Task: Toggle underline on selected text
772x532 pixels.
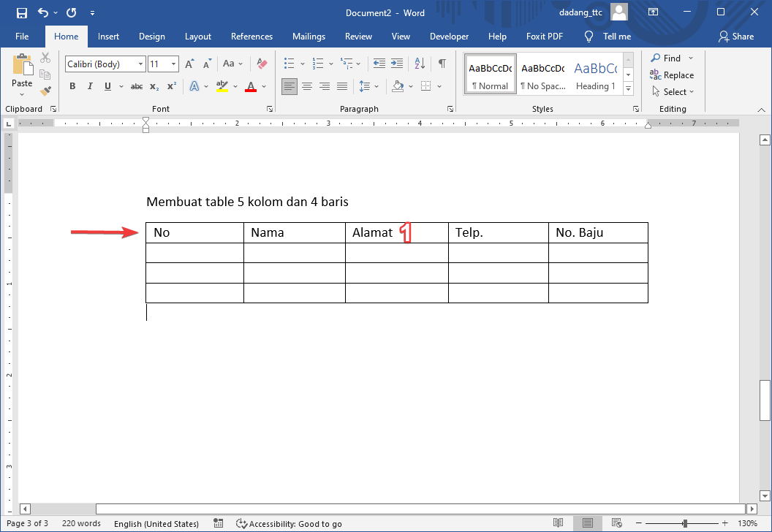Action: (x=106, y=86)
